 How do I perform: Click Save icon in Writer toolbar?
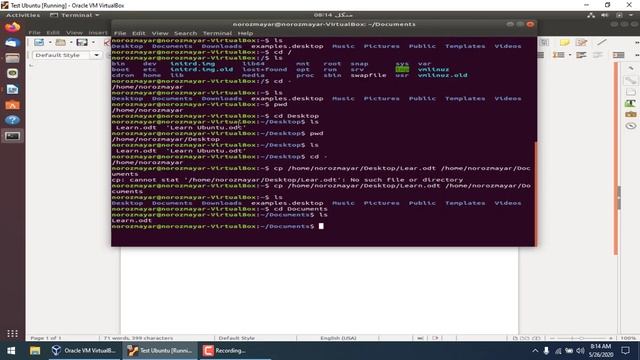[x=82, y=42]
